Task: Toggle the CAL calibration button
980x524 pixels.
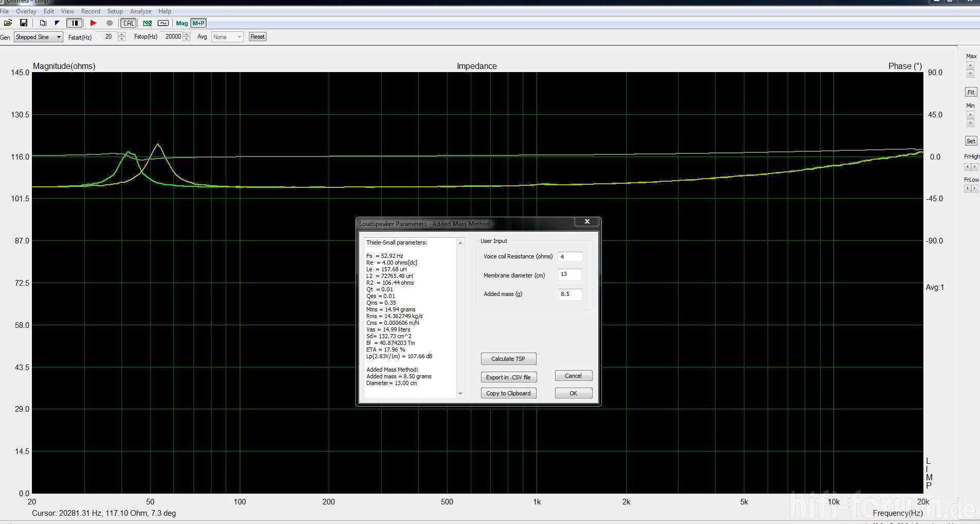Action: [128, 23]
